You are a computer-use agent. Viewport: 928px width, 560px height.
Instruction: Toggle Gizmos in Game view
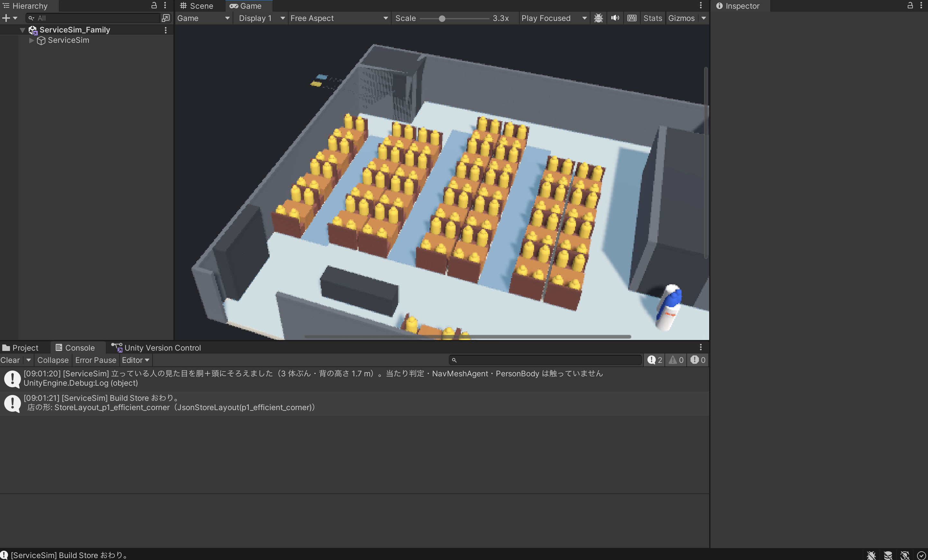point(681,18)
